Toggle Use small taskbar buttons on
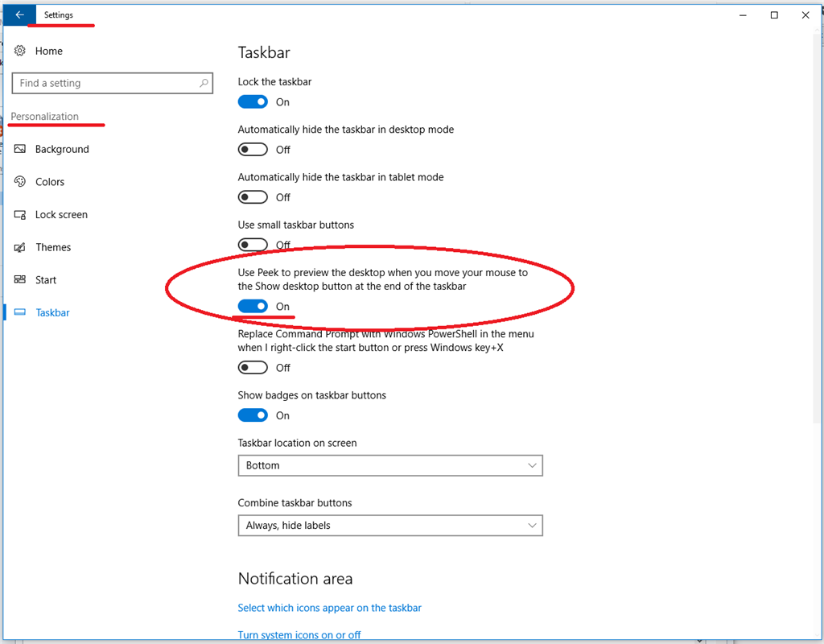 (253, 245)
